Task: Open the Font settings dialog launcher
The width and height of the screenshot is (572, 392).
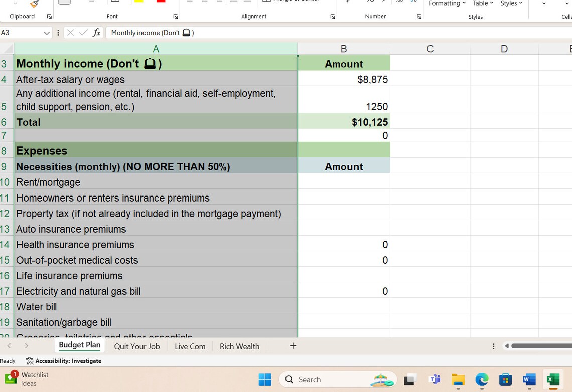Action: point(176,16)
